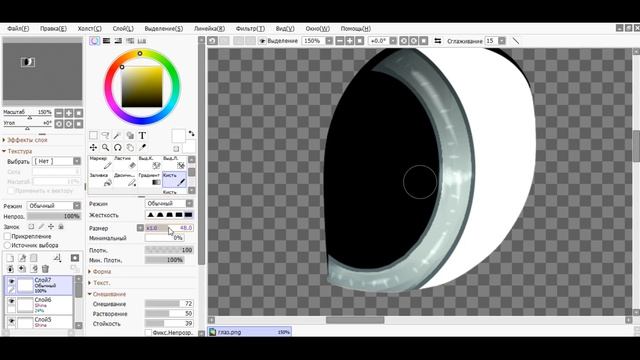The width and height of the screenshot is (640, 360).
Task: Hide layer Слой5
Action: pyautogui.click(x=11, y=321)
